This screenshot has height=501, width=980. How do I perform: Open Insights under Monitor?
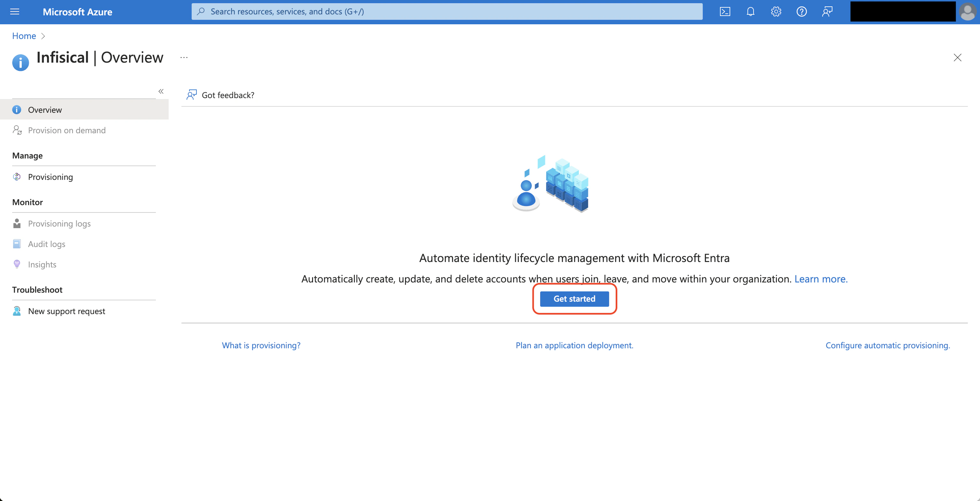click(84, 264)
